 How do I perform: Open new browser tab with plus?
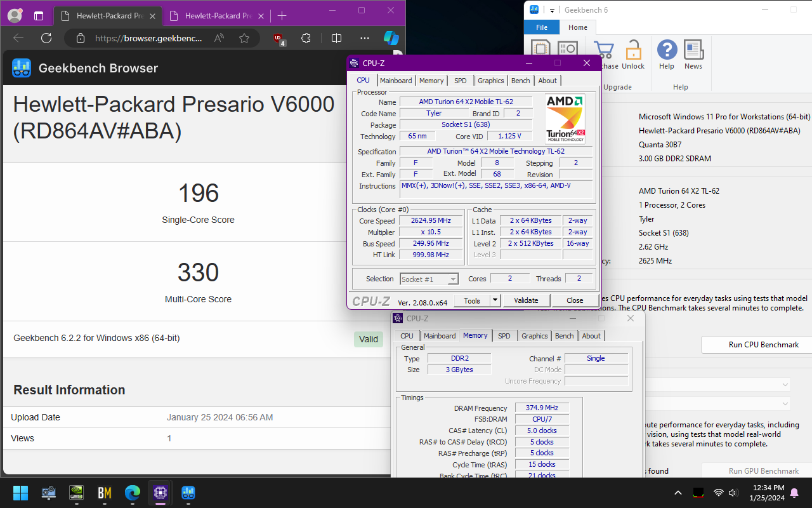(282, 16)
